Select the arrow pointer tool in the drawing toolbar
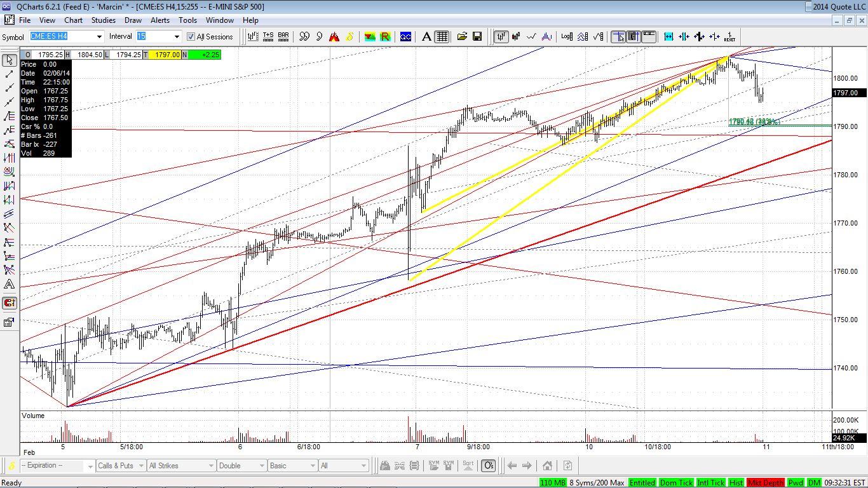The height and width of the screenshot is (488, 868). click(10, 60)
